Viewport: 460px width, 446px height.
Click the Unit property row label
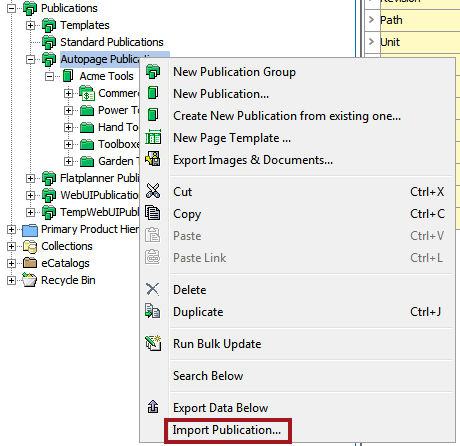click(390, 42)
